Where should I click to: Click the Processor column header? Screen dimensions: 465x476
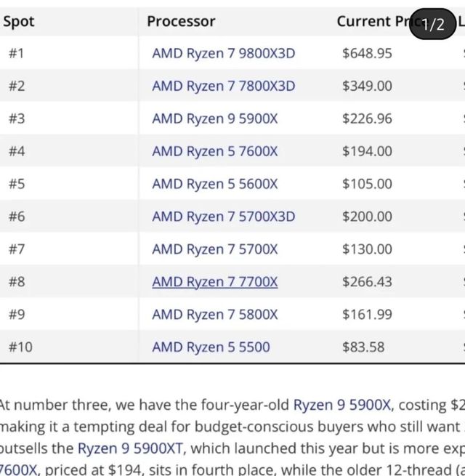181,22
